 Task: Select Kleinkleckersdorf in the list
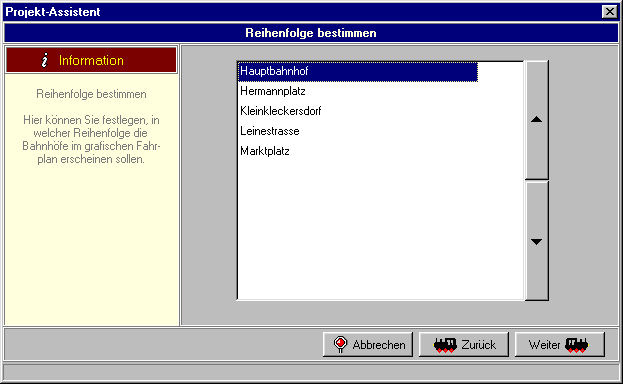click(358, 111)
